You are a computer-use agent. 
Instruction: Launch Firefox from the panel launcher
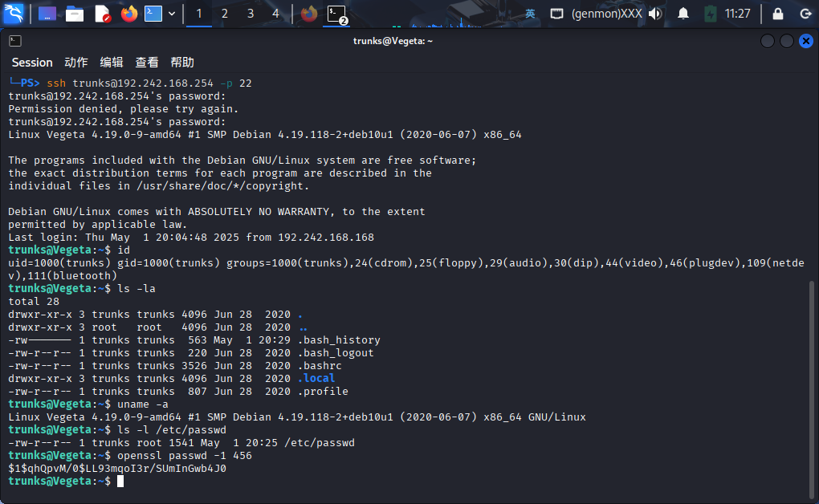click(x=129, y=14)
